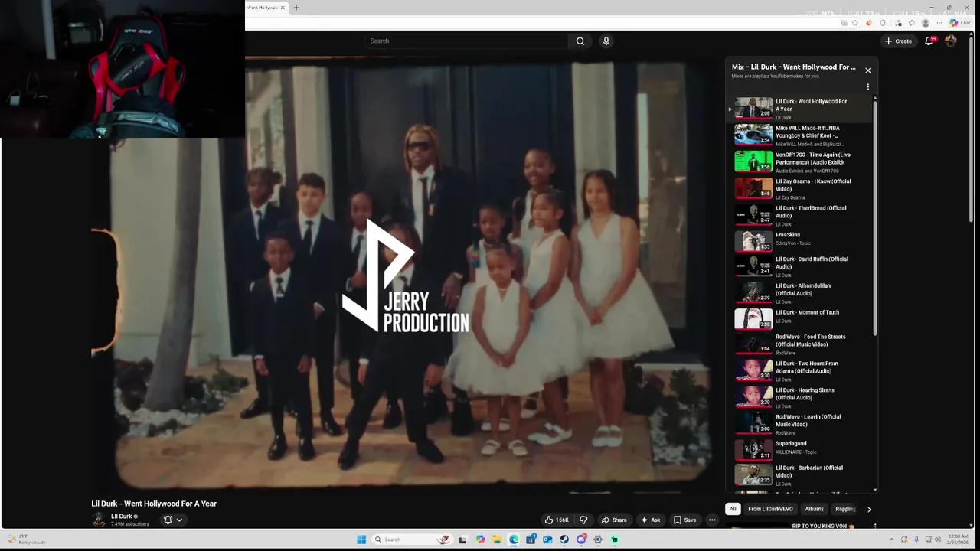Image resolution: width=980 pixels, height=551 pixels.
Task: Open the Ask button for the video
Action: pos(651,520)
